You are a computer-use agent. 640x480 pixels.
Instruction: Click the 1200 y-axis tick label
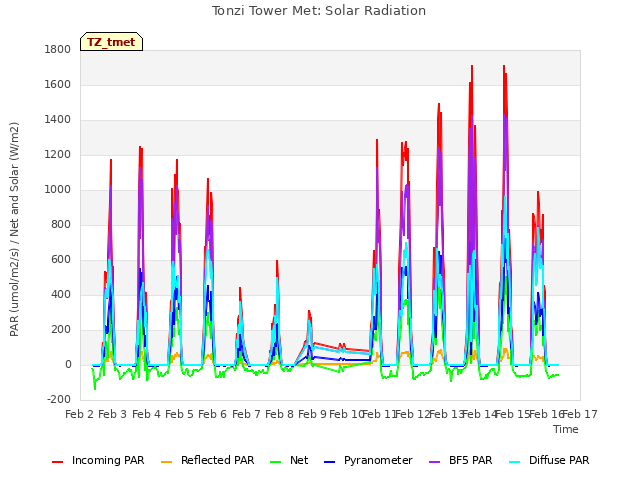tap(58, 155)
